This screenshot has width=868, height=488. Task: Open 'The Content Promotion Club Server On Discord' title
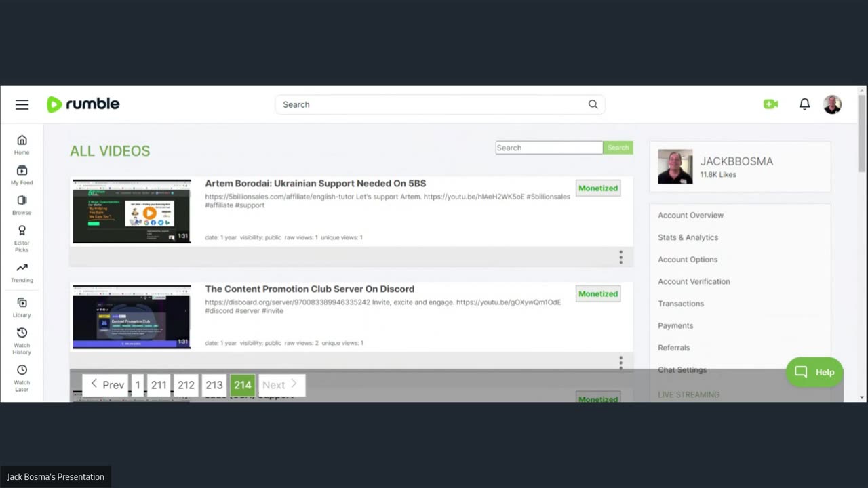(x=309, y=289)
